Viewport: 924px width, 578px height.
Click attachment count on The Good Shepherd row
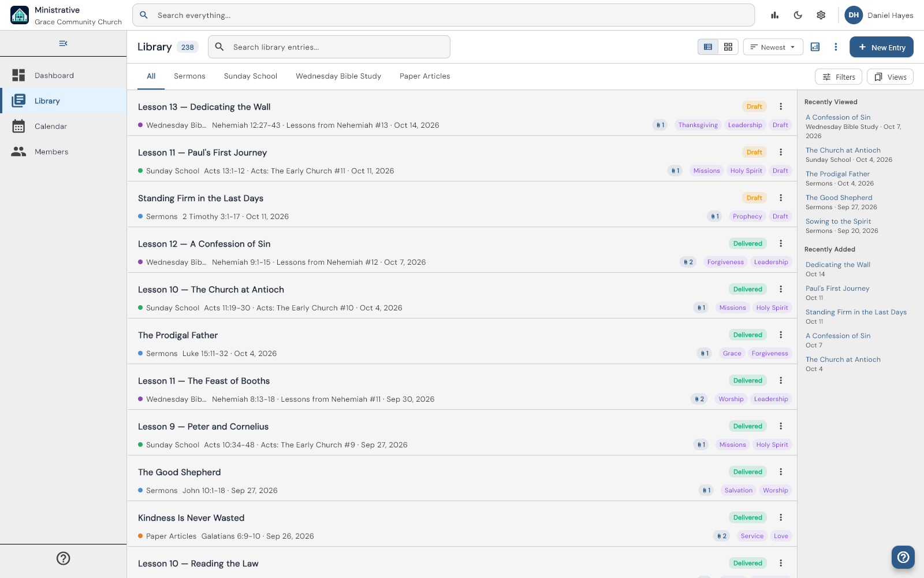click(706, 490)
